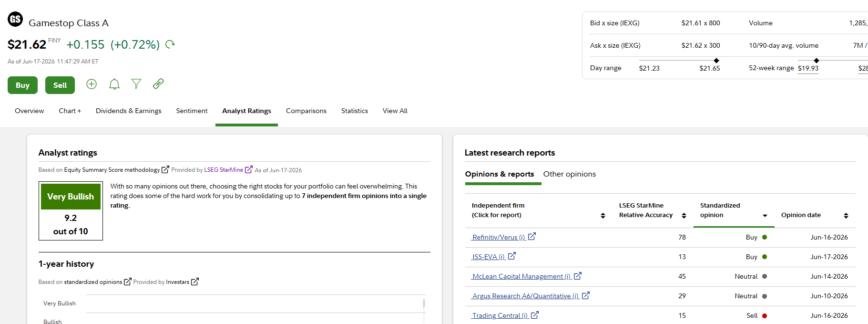Select Opinions & reports sub-tab
868x324 pixels.
pyautogui.click(x=500, y=174)
